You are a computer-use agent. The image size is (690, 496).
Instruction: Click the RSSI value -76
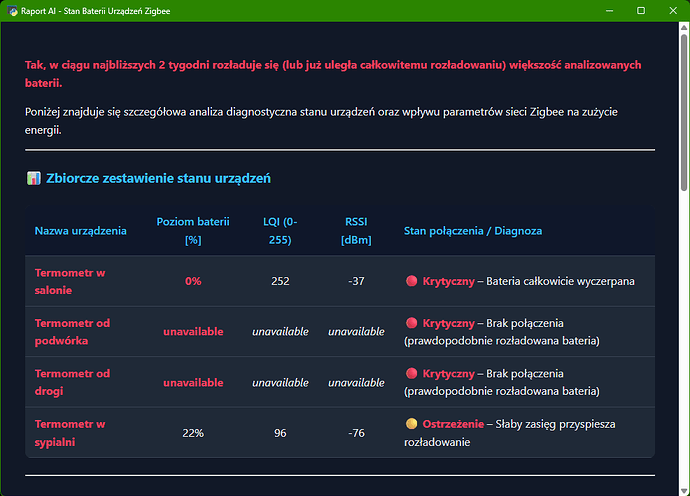coord(356,433)
